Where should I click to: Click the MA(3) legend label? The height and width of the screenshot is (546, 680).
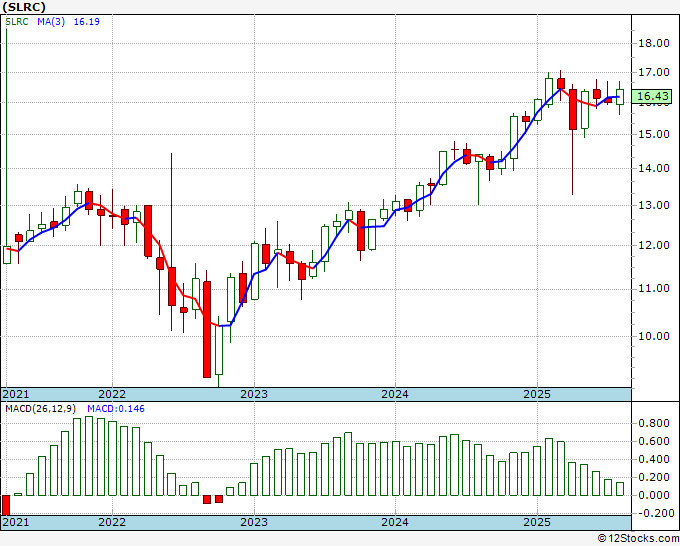[51, 22]
